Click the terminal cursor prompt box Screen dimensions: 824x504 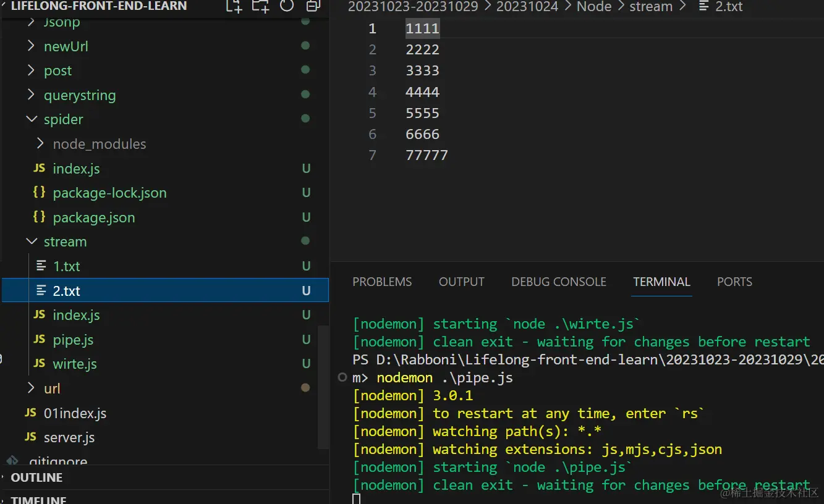(356, 499)
